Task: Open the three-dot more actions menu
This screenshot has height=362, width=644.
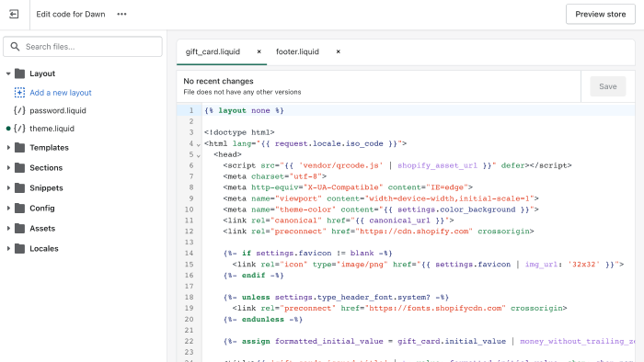Action: click(x=122, y=14)
